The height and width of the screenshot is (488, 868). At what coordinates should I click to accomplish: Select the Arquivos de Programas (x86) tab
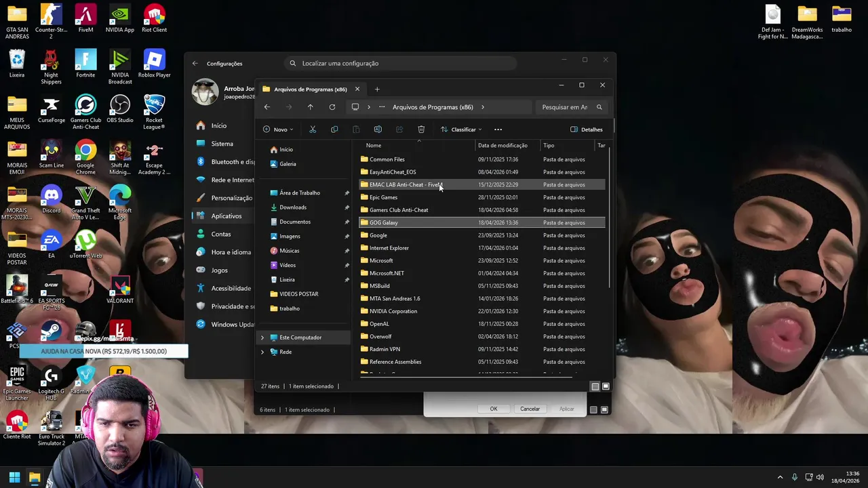click(311, 89)
